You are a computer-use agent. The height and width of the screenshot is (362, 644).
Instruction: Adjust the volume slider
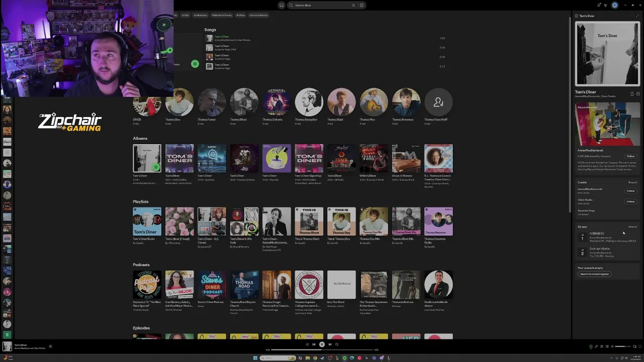tap(623, 346)
